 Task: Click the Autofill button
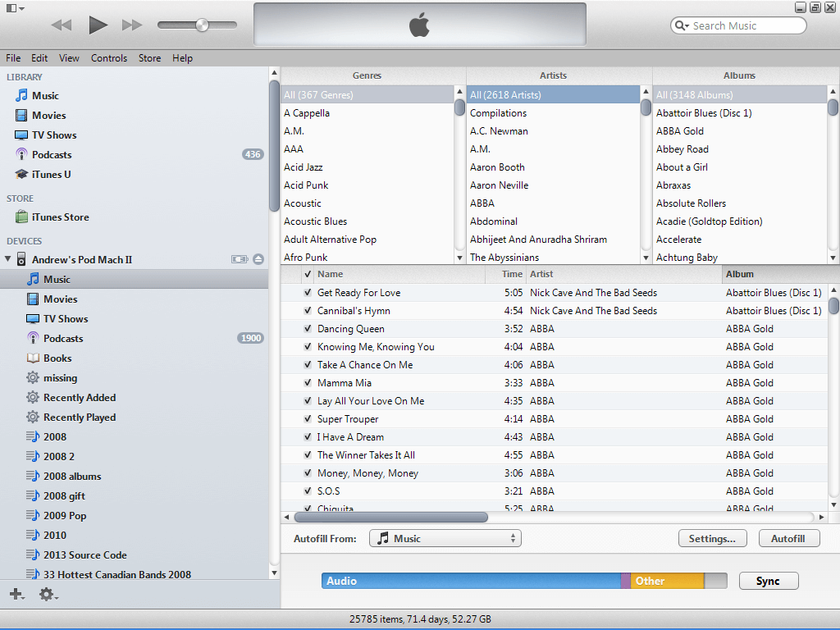tap(789, 538)
